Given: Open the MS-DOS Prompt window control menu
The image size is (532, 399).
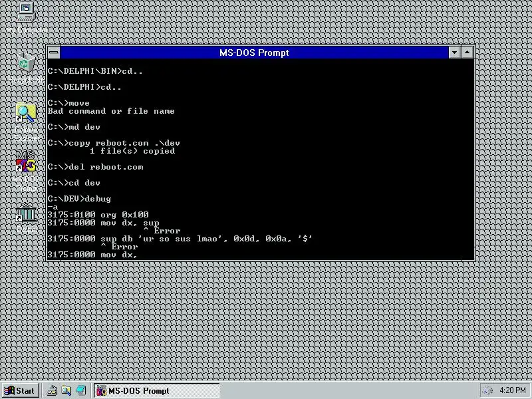Looking at the screenshot, I should click(x=54, y=53).
